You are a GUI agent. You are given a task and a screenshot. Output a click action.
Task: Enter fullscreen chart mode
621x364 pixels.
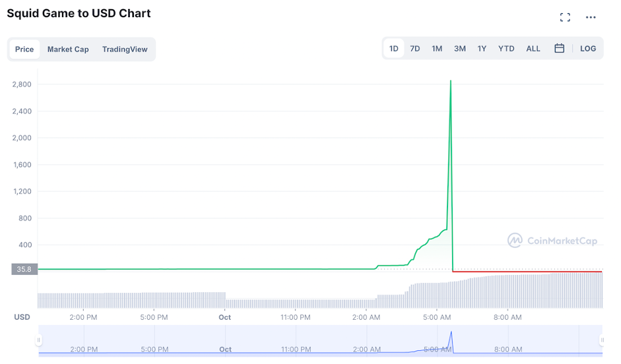point(565,17)
